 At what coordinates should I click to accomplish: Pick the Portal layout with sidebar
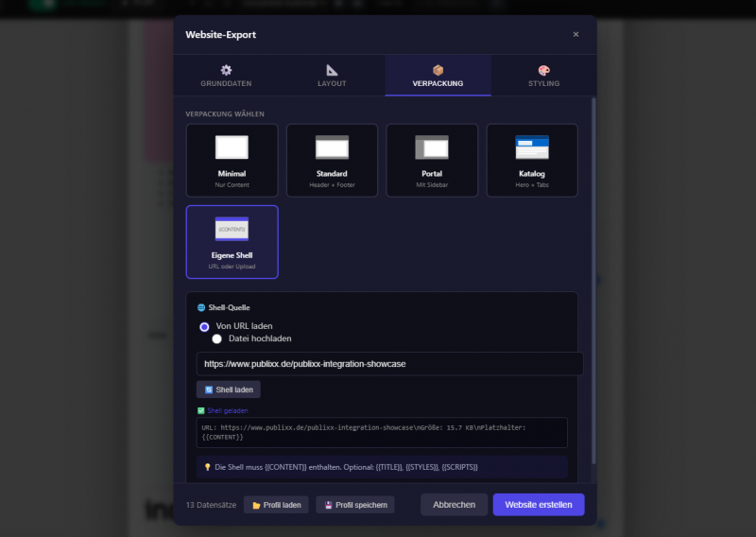pyautogui.click(x=432, y=147)
